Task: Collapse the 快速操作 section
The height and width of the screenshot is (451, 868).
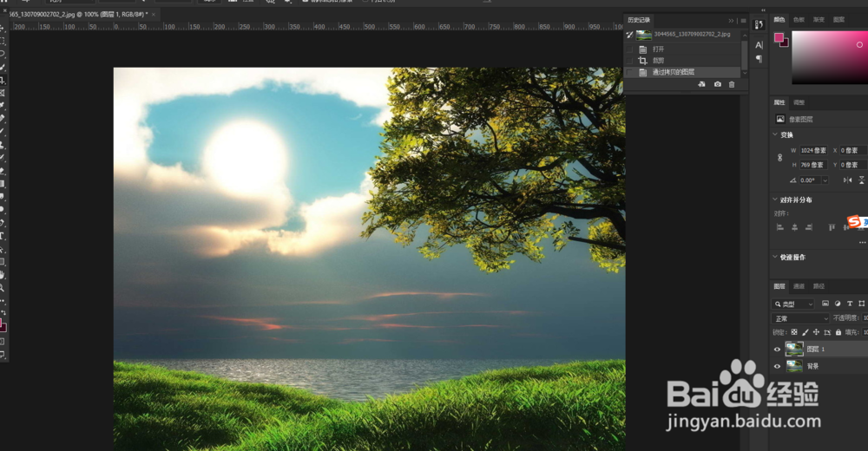Action: click(775, 257)
